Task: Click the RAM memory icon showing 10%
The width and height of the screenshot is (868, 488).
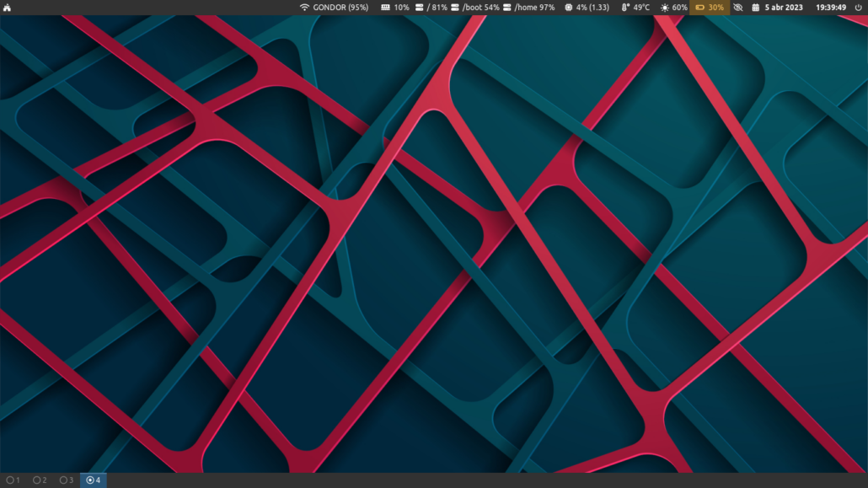Action: click(x=385, y=8)
